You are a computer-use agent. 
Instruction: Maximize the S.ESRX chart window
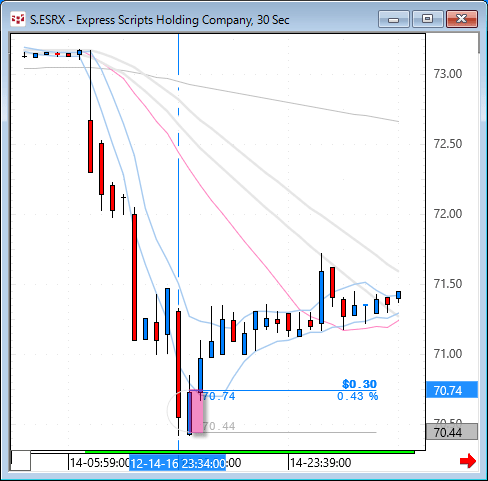pyautogui.click(x=428, y=19)
